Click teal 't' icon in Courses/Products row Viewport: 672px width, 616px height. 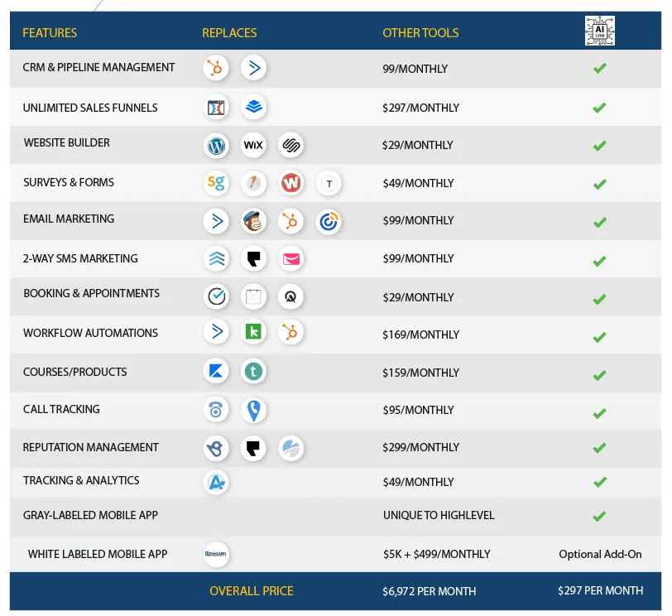click(x=253, y=371)
